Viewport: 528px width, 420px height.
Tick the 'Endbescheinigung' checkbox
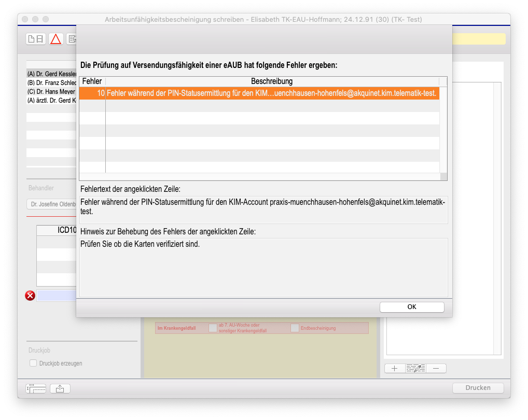[295, 328]
